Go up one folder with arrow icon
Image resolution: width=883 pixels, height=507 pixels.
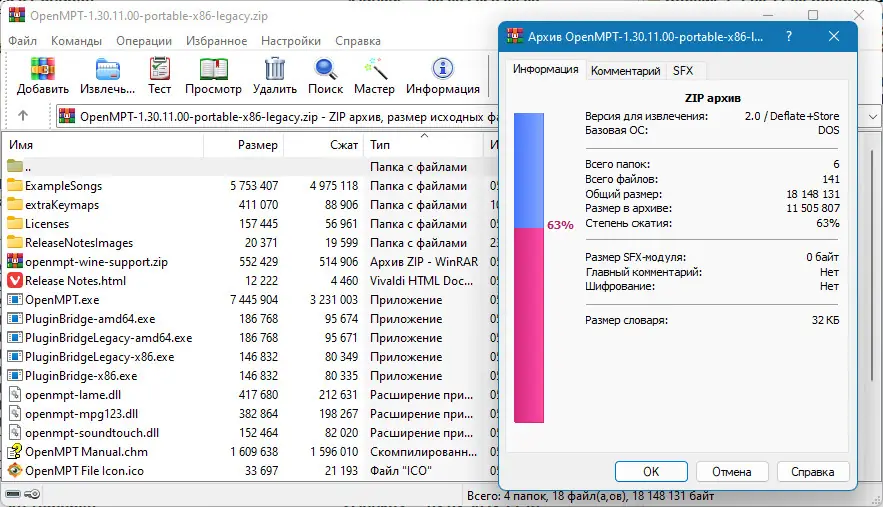coord(23,115)
